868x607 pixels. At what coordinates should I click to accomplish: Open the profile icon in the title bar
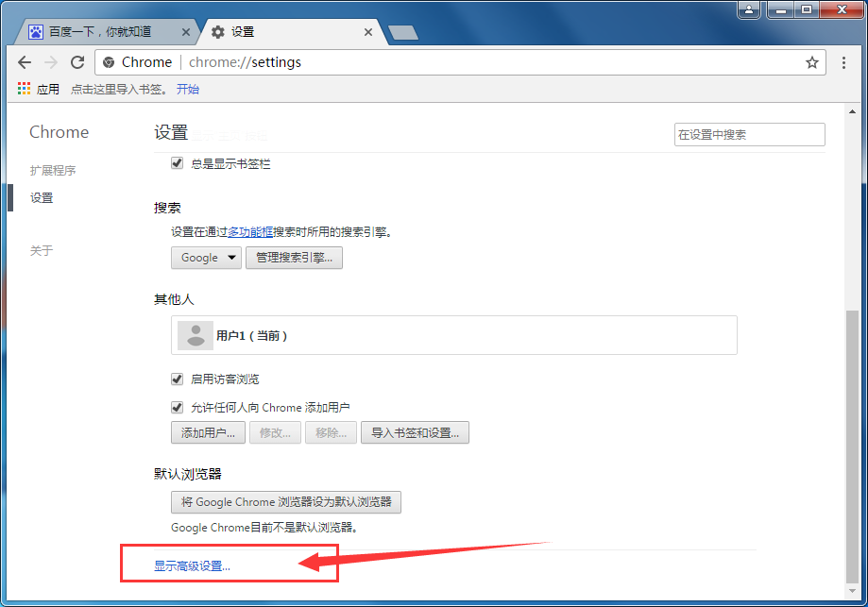coord(749,9)
